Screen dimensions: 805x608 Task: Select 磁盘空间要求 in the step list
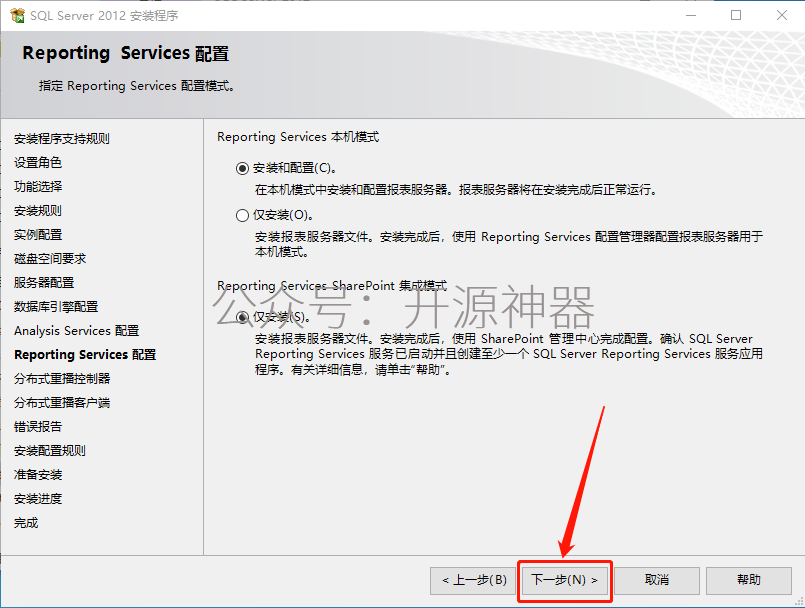click(x=50, y=259)
